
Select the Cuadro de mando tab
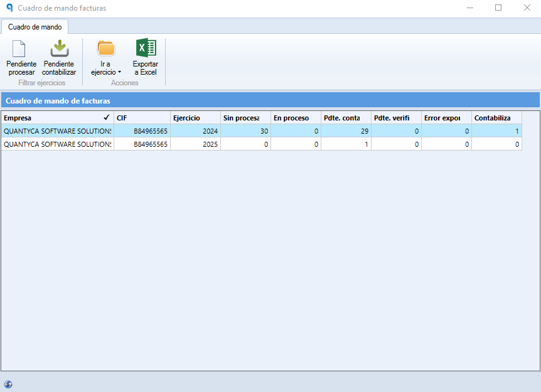(x=35, y=27)
